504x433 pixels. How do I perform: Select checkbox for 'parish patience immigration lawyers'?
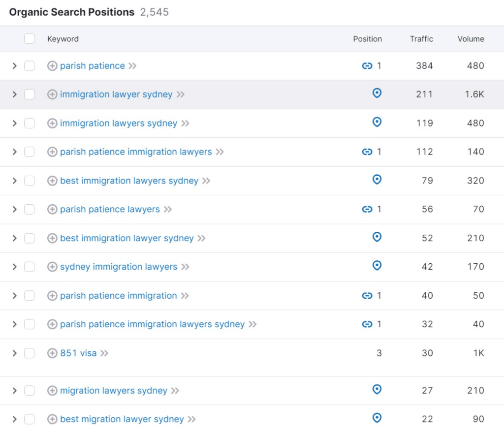coord(29,152)
